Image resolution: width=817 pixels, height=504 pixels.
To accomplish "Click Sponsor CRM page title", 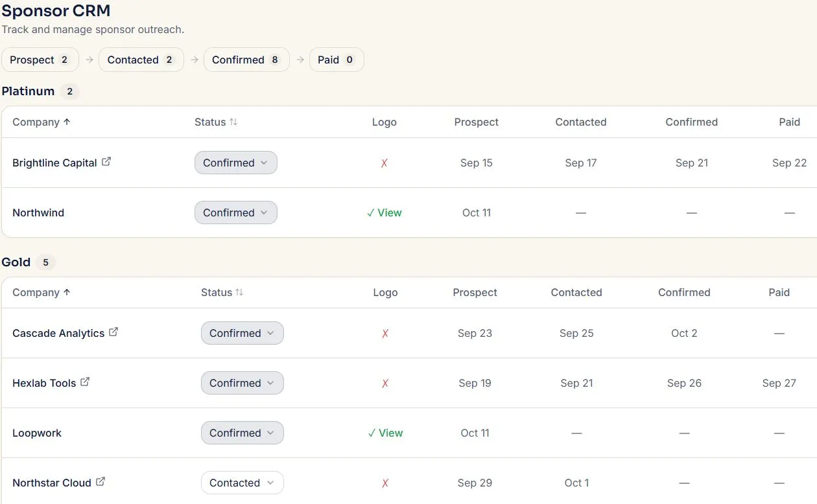I will click(x=56, y=11).
